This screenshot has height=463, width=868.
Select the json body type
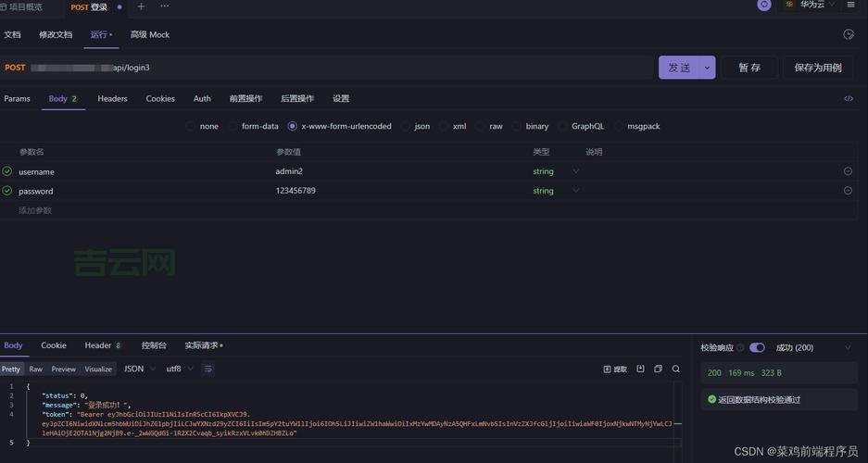(416, 126)
